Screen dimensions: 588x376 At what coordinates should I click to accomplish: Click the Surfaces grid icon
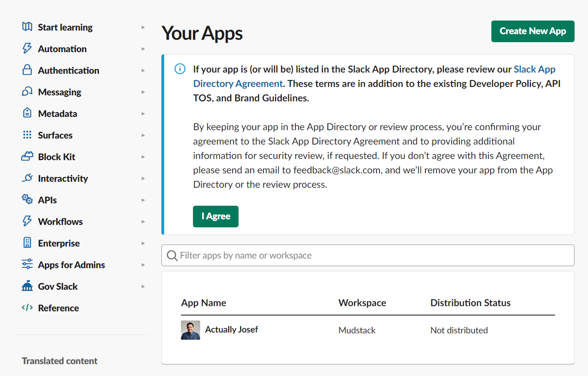pos(27,135)
